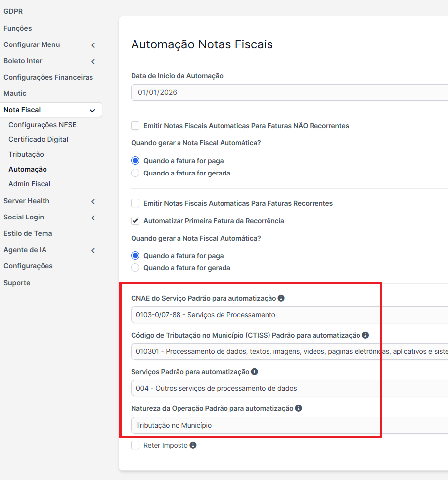This screenshot has width=448, height=480.
Task: Tick the Reter Imposto checkbox
Action: [x=135, y=445]
